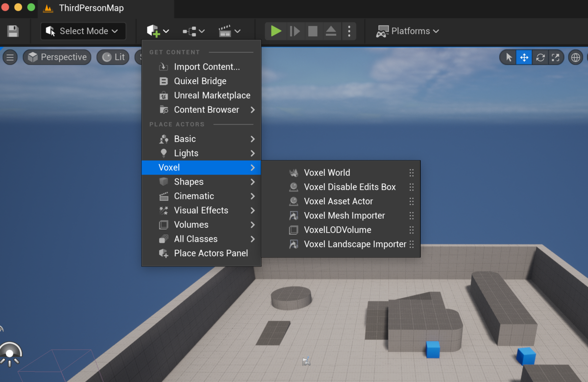Expand the Shapes submenu
This screenshot has height=382, width=588.
pyautogui.click(x=201, y=182)
